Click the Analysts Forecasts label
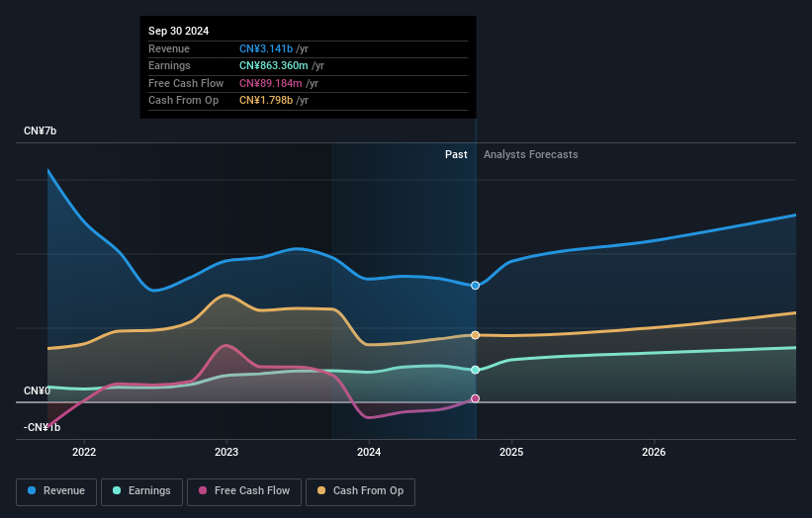 (531, 154)
